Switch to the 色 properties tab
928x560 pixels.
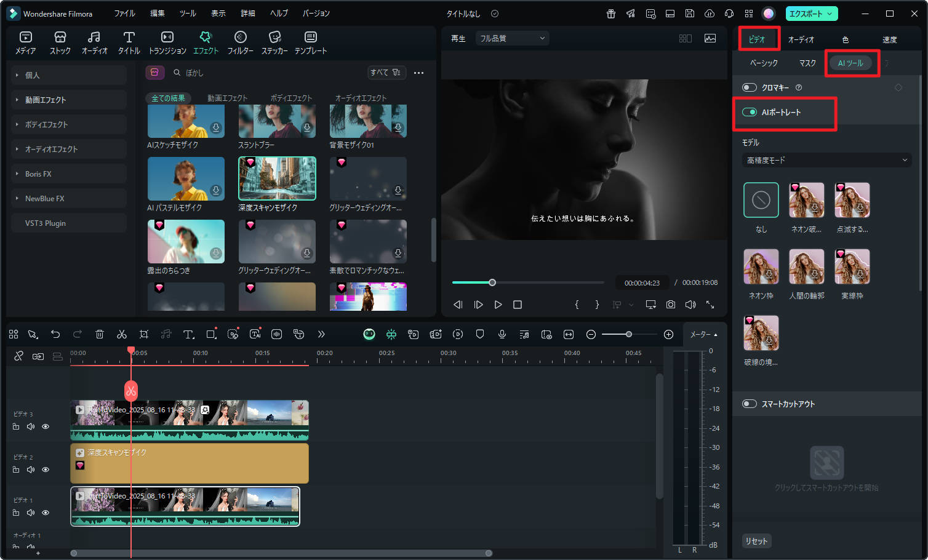click(846, 39)
